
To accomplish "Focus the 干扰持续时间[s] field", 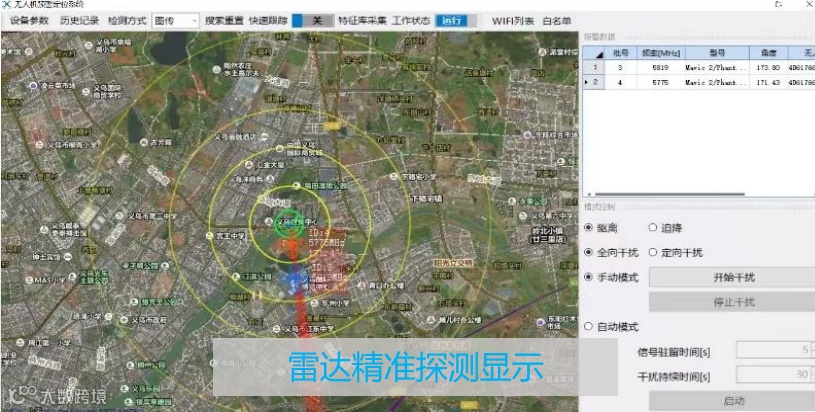I will click(774, 375).
